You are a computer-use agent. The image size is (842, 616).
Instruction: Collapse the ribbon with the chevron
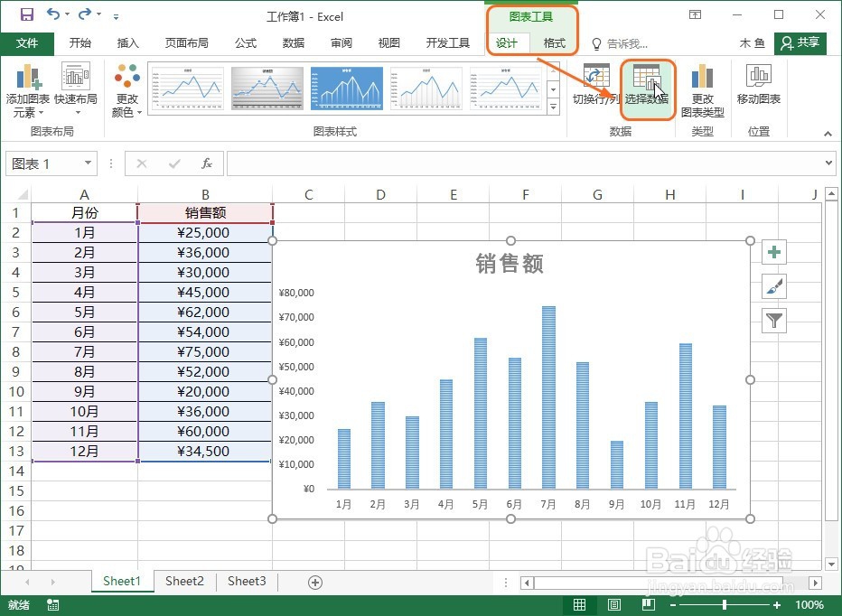click(828, 133)
